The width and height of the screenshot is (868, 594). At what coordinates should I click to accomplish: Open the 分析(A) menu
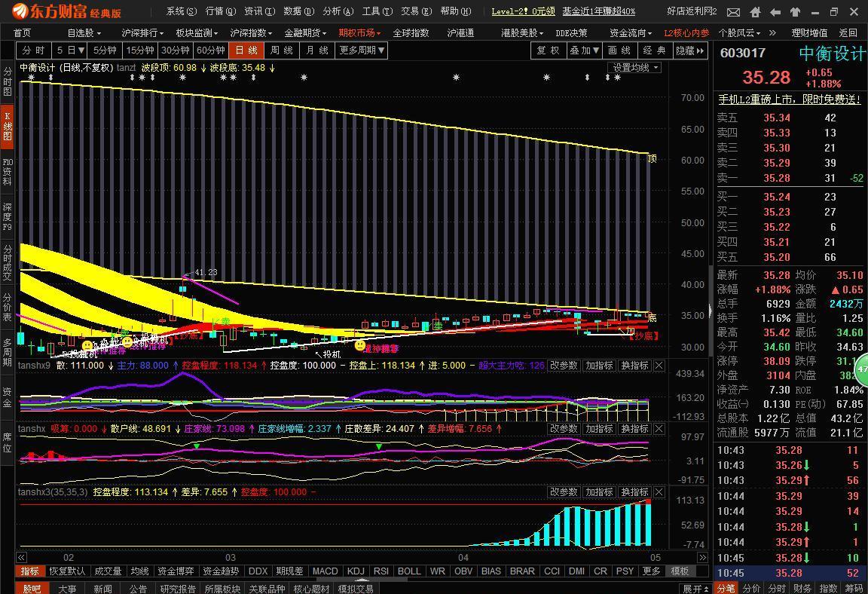pos(337,11)
